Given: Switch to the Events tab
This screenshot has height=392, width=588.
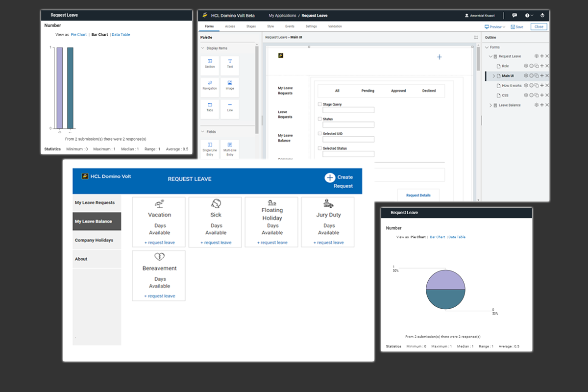Looking at the screenshot, I should click(x=290, y=26).
